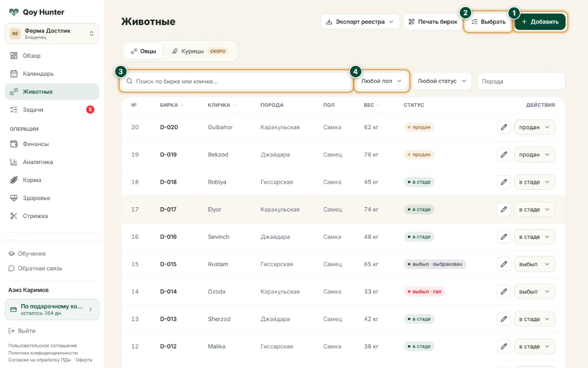The image size is (588, 368).
Task: Open Здоровье heart icon in sidebar
Action: pyautogui.click(x=14, y=198)
